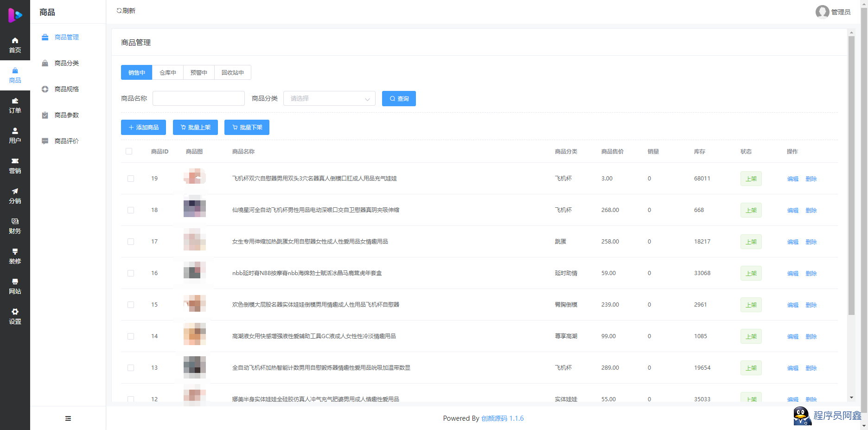Click the 添加商品 add product button
The image size is (868, 430).
143,127
